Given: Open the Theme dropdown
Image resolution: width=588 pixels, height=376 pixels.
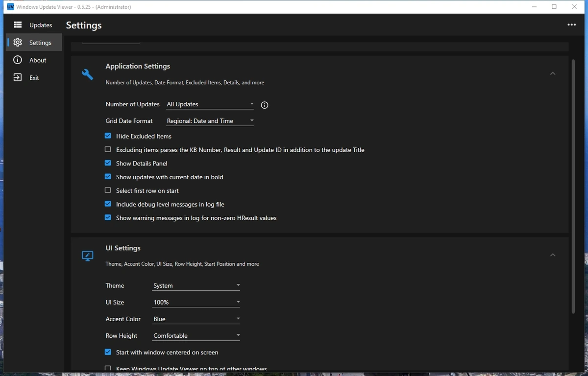Looking at the screenshot, I should tap(196, 285).
